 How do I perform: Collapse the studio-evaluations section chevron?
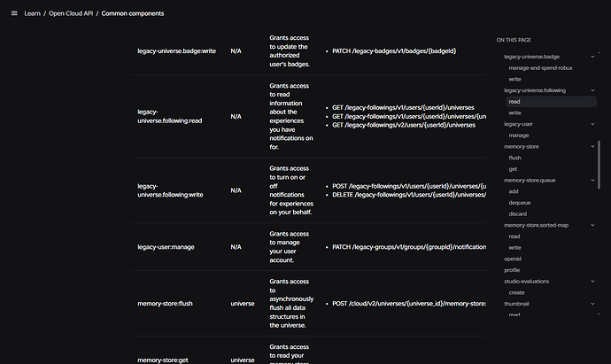pos(592,281)
